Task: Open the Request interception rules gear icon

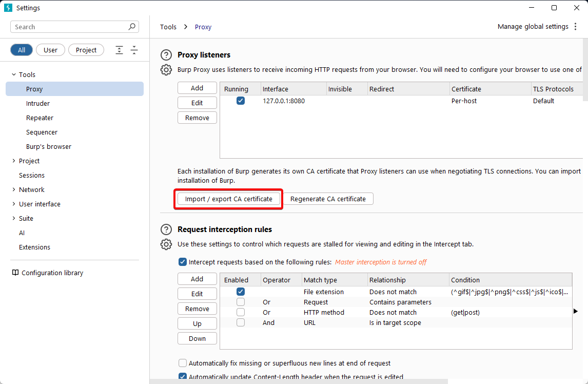Action: [166, 244]
